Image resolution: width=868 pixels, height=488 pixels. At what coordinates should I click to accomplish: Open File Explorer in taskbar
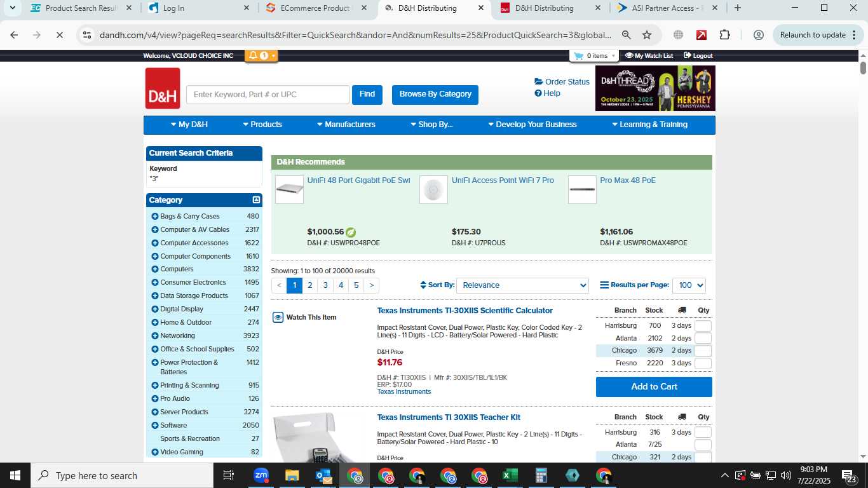point(292,475)
